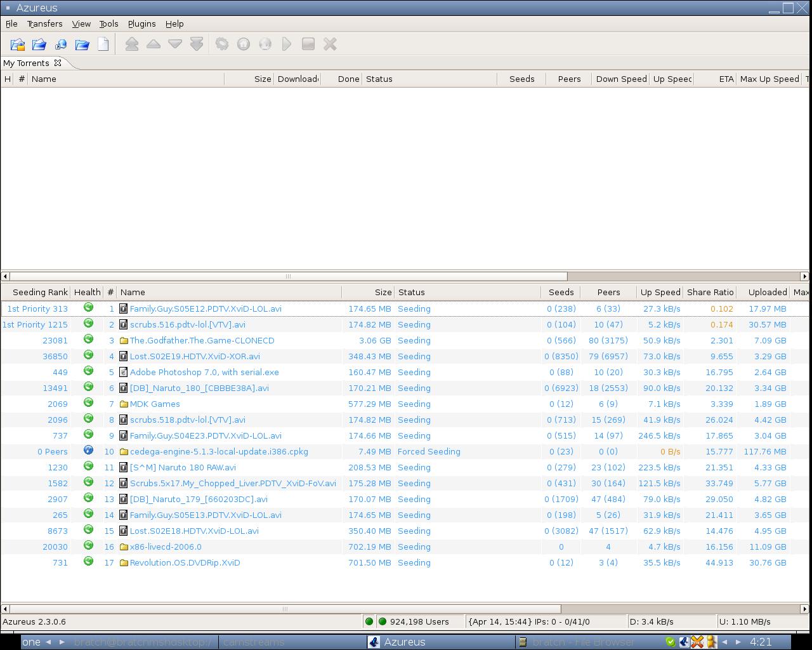Click the ETA column header in downloads pane

click(x=715, y=79)
